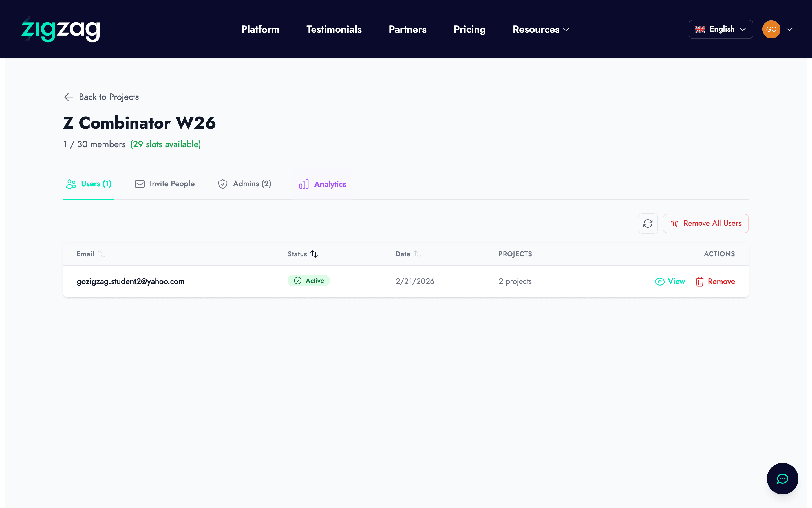Switch to the Users (1) tab

click(x=89, y=184)
